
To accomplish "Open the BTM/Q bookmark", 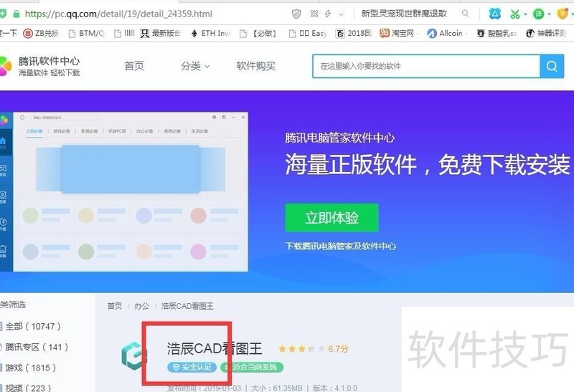I will click(87, 33).
